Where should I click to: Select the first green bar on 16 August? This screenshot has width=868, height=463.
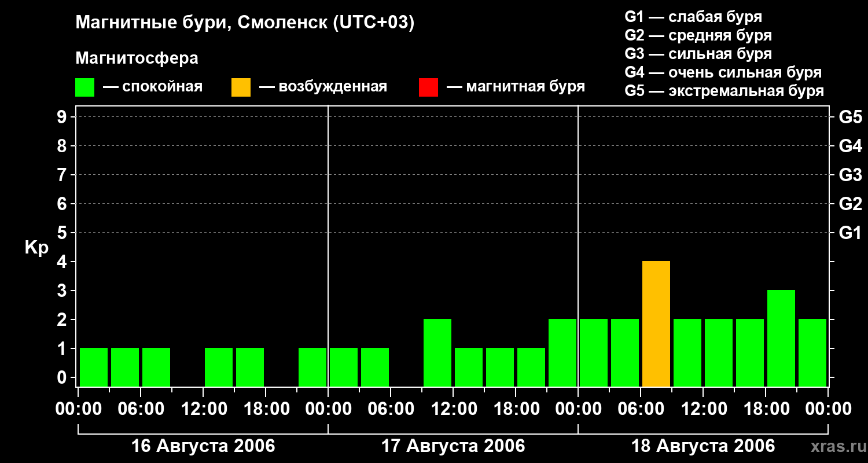[94, 367]
